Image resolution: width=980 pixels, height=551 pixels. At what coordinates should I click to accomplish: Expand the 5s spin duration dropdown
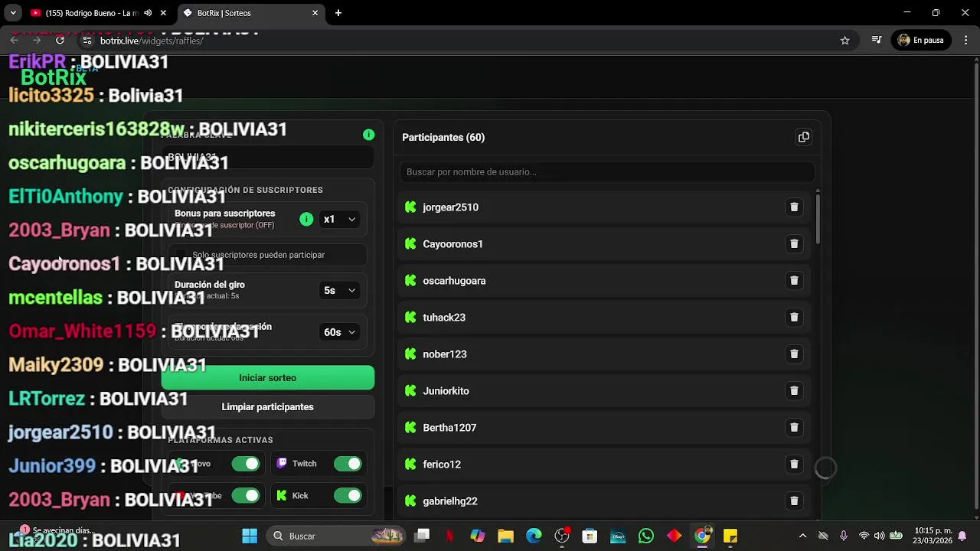pyautogui.click(x=340, y=291)
